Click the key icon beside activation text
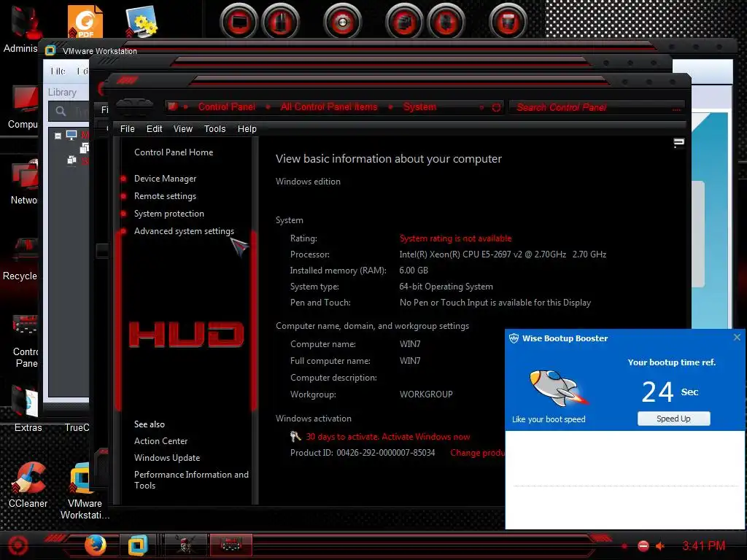The height and width of the screenshot is (560, 747). coord(295,436)
